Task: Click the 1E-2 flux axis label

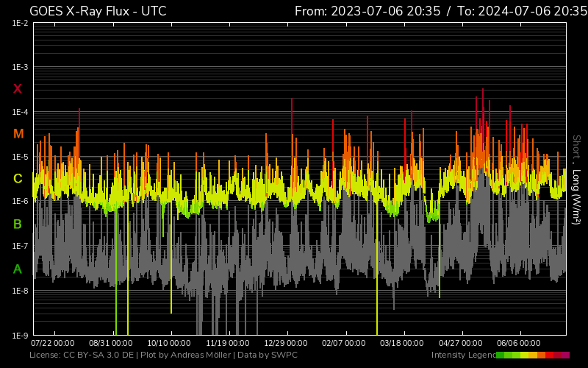Action: [x=21, y=23]
